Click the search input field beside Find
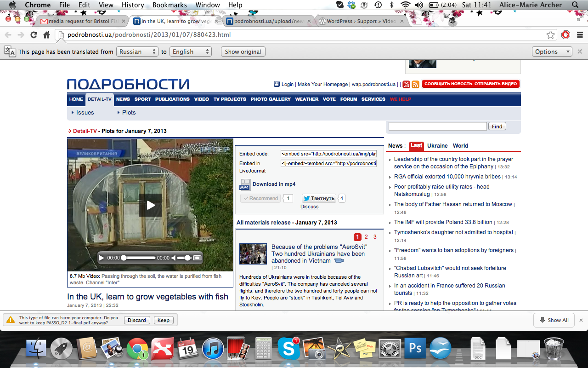588x368 pixels. pos(437,126)
